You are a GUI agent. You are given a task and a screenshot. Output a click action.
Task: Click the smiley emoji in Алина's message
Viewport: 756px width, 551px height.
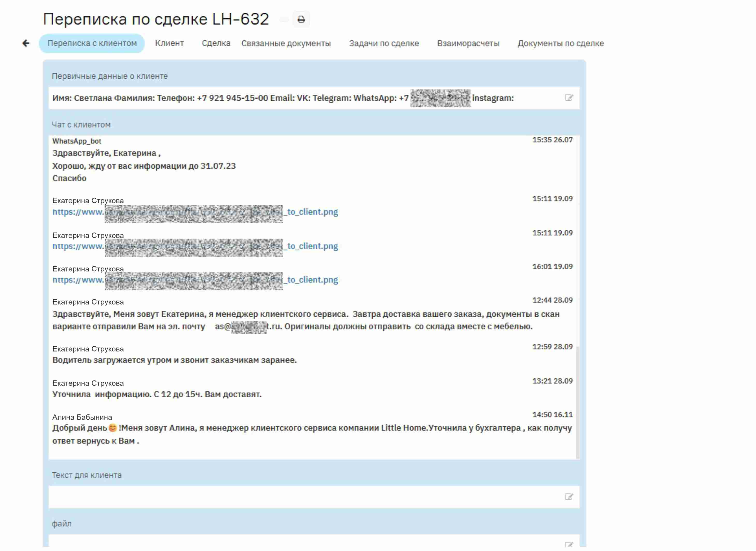[x=113, y=428]
